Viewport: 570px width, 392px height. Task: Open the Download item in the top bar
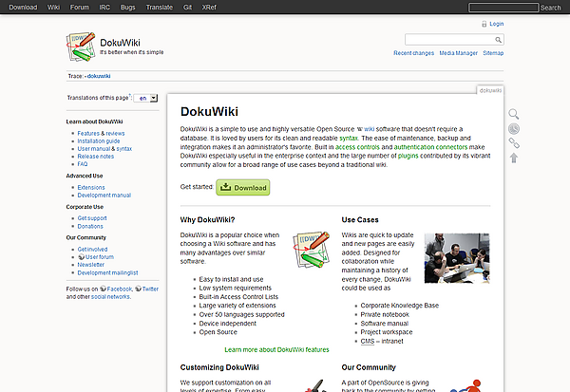[x=23, y=7]
